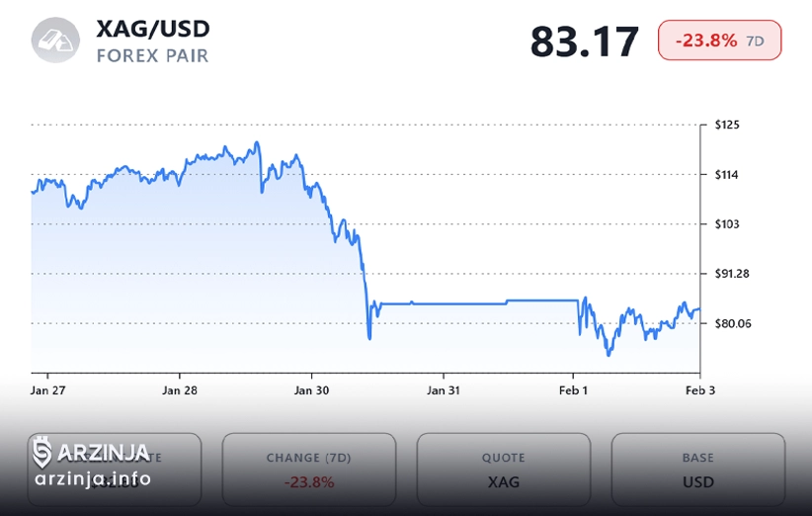Jump to Jan 30 on the date axis
The height and width of the screenshot is (516, 812).
[x=312, y=390]
